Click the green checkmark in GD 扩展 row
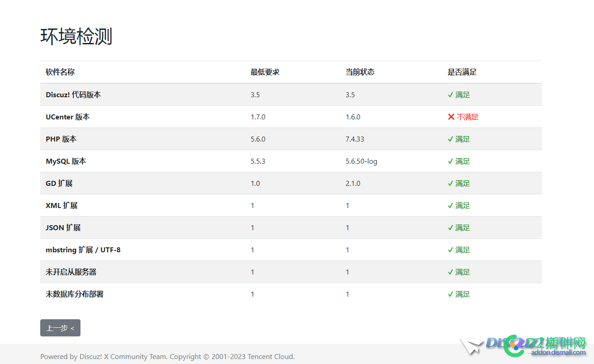Viewport: 594px width, 364px height. point(450,183)
